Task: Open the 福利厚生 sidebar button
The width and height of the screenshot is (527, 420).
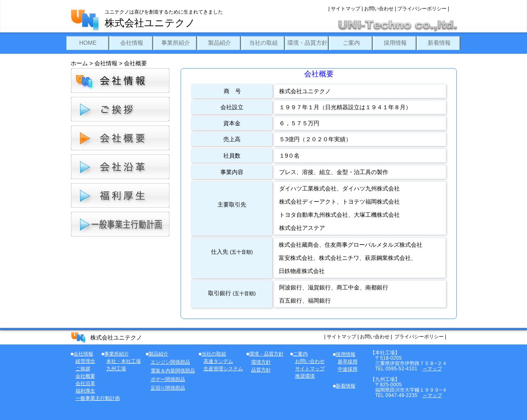Action: point(120,195)
